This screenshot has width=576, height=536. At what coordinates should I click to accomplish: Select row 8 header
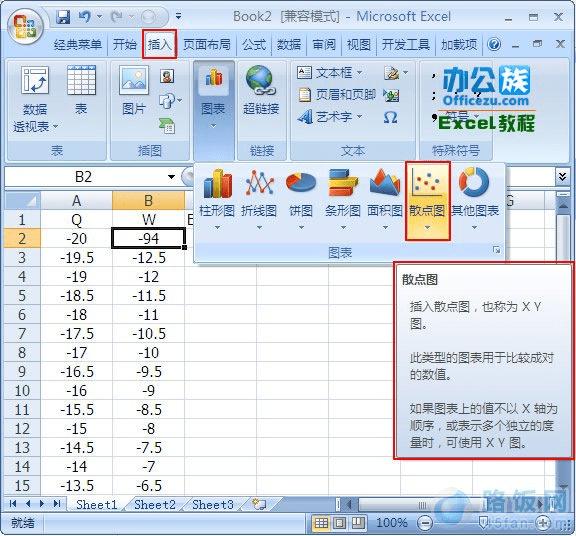pyautogui.click(x=22, y=353)
